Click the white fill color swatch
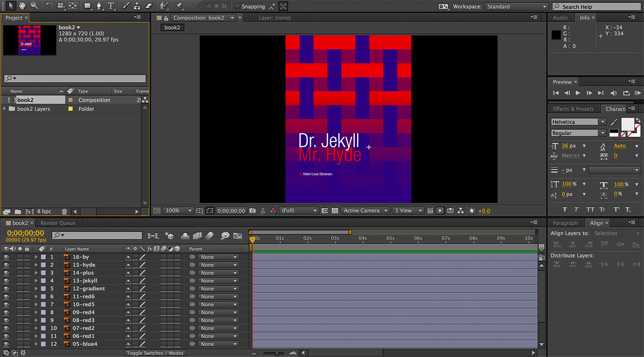 tap(627, 123)
